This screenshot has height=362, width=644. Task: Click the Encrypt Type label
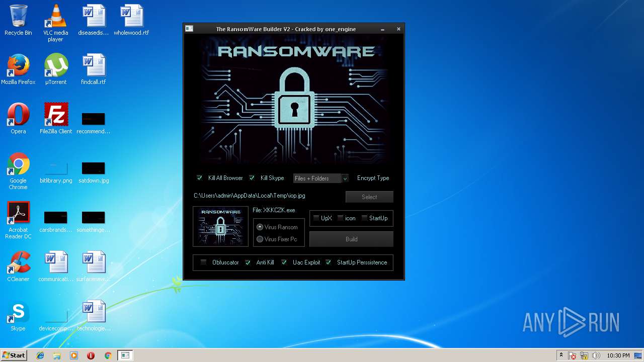[373, 178]
